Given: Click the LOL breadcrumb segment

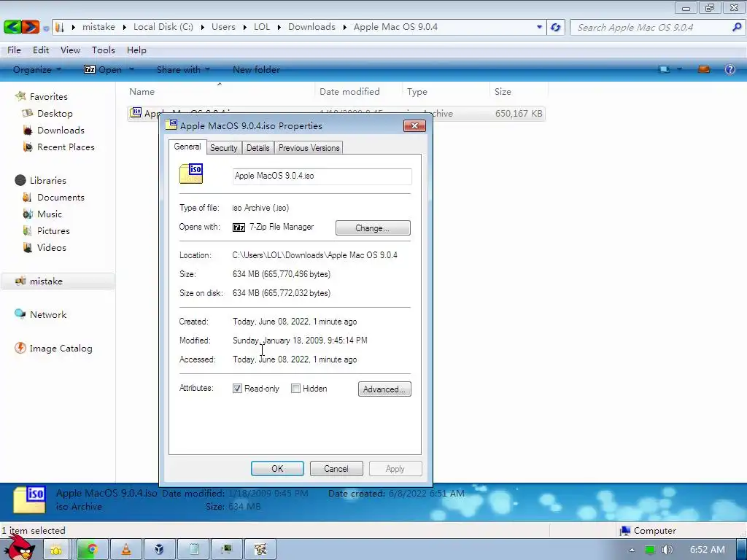Looking at the screenshot, I should (x=262, y=27).
